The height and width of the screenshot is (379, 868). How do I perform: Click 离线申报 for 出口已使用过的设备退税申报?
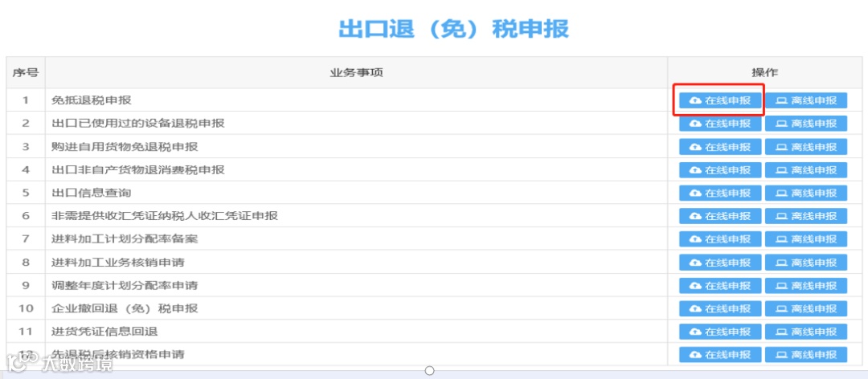806,124
